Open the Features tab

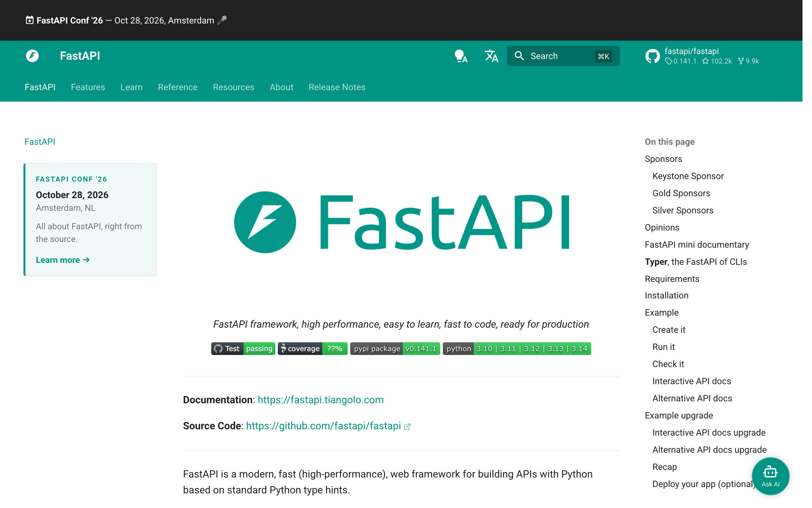pos(88,87)
